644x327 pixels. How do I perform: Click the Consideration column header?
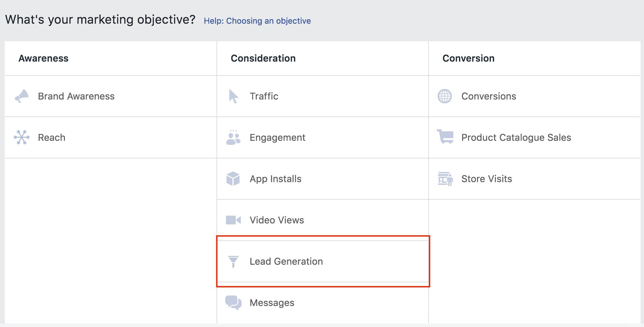click(x=263, y=58)
